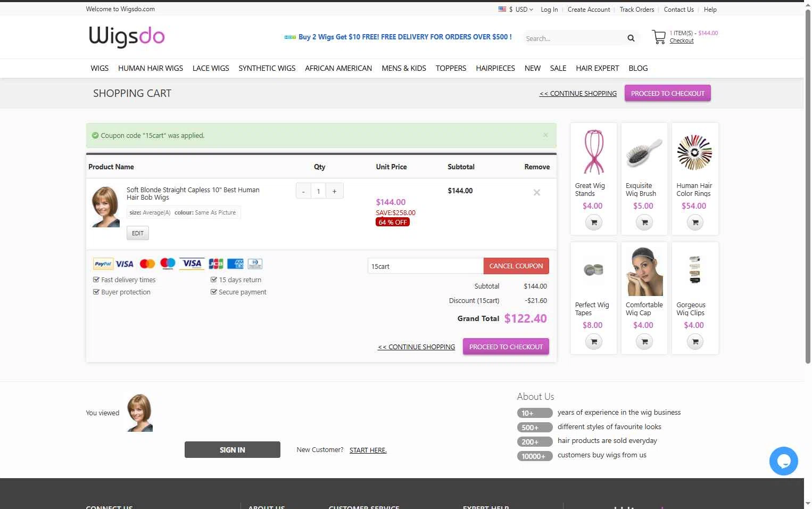Open LACE WIGS menu
The image size is (812, 509).
coord(211,68)
